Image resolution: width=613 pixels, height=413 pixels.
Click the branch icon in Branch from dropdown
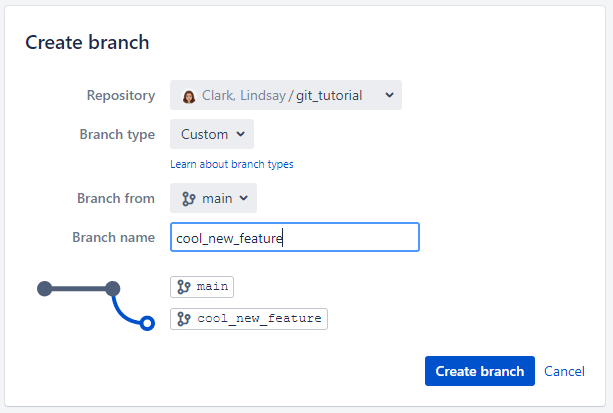pyautogui.click(x=188, y=199)
